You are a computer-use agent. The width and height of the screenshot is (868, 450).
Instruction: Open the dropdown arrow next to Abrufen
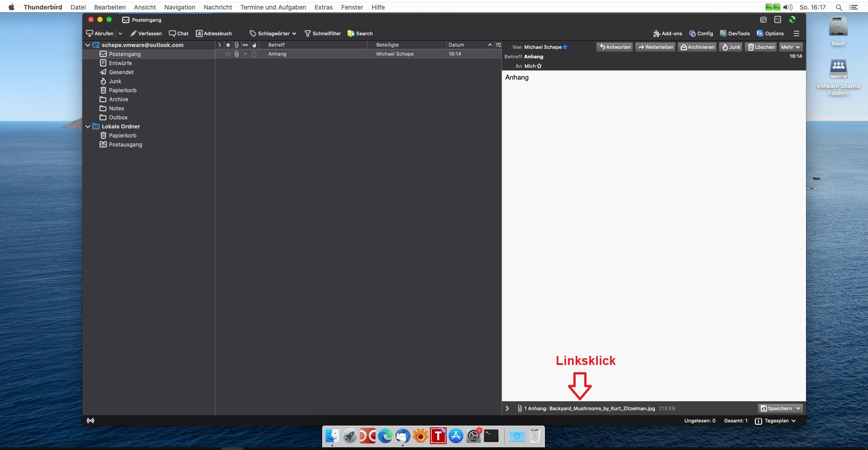pyautogui.click(x=120, y=33)
